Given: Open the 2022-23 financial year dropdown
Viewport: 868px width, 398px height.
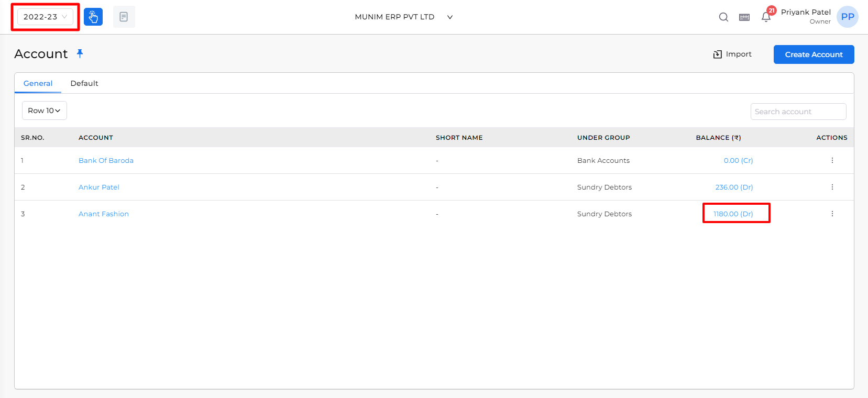Looking at the screenshot, I should click(x=45, y=17).
